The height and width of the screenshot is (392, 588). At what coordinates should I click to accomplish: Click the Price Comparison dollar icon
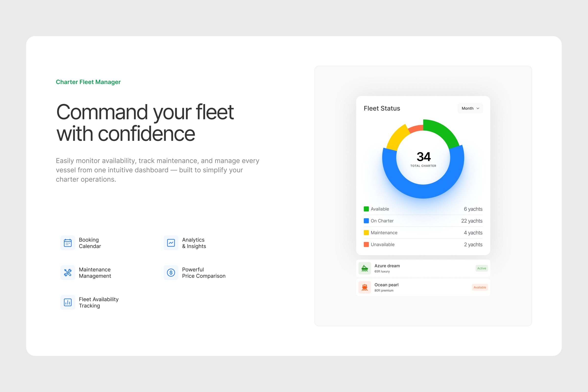pyautogui.click(x=171, y=272)
